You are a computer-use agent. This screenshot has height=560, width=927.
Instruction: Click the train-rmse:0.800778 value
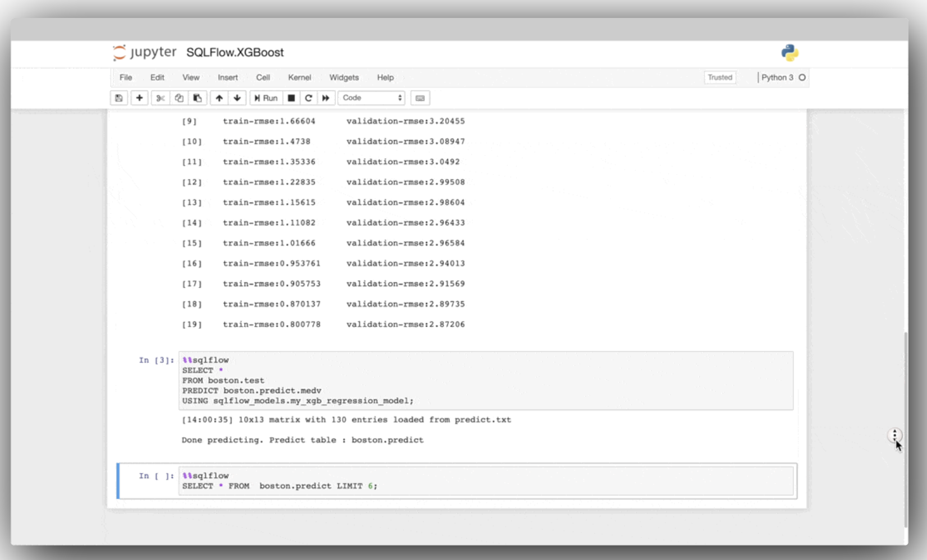click(272, 324)
